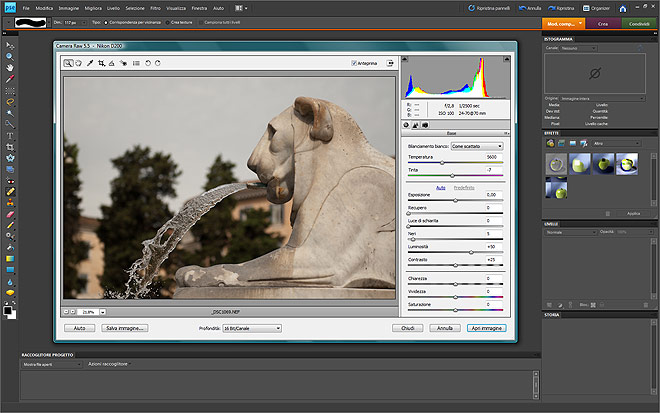
Task: Select the Lasso tool
Action: click(x=10, y=102)
